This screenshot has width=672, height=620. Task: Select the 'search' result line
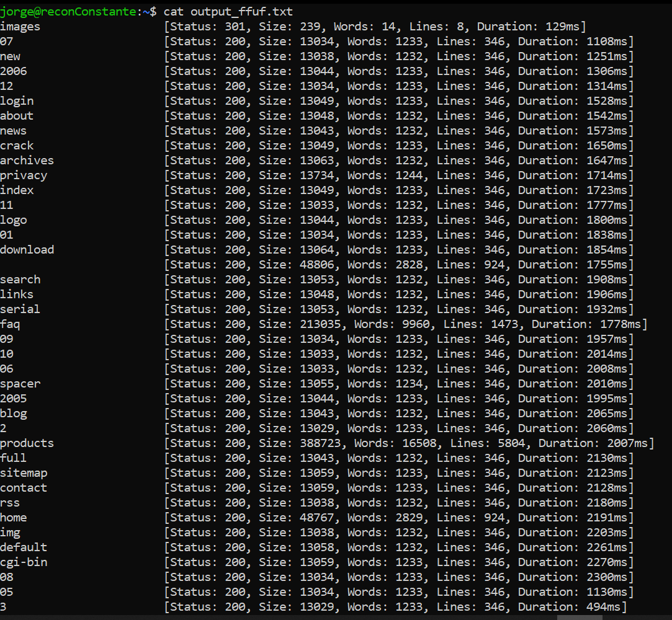pos(20,279)
